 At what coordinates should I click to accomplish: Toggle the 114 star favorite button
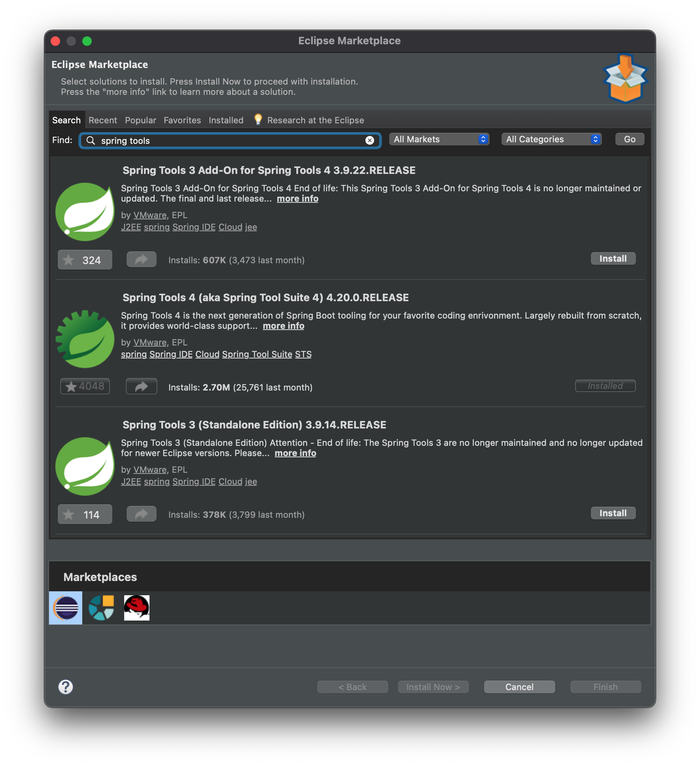[85, 514]
